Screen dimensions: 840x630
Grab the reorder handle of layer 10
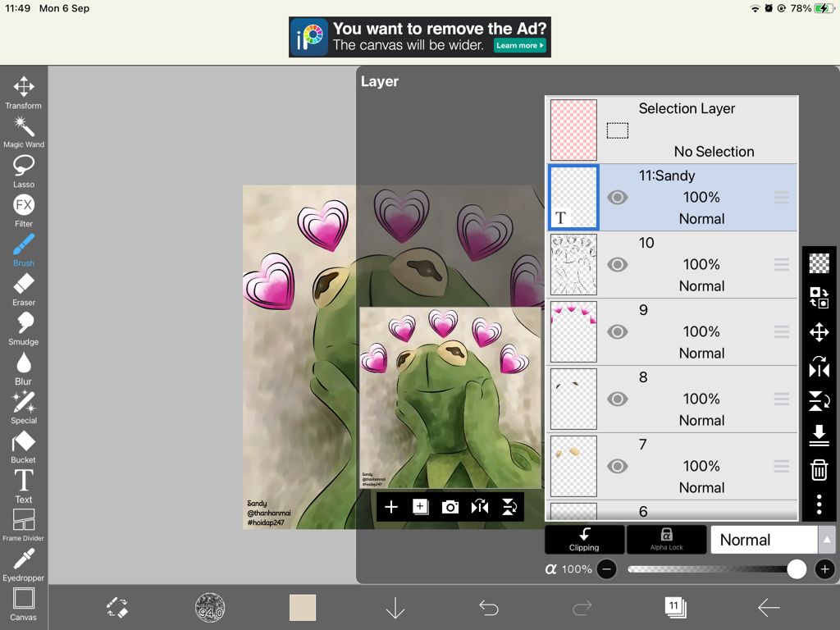coord(782,265)
